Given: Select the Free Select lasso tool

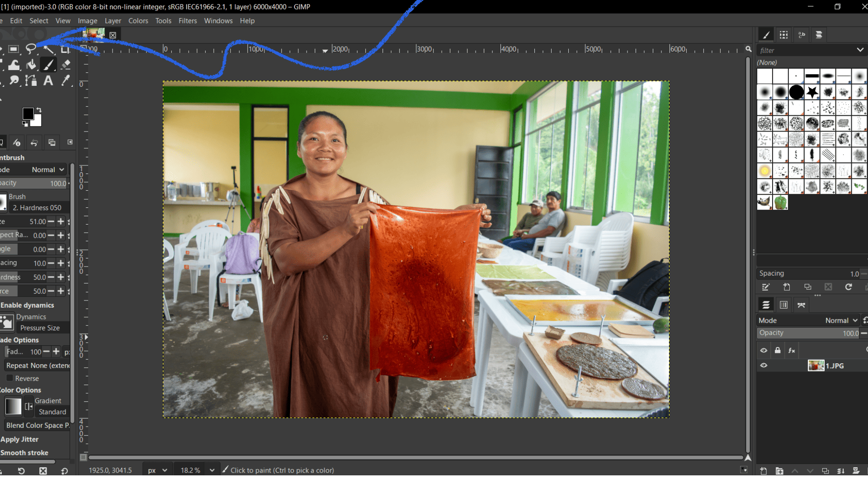Looking at the screenshot, I should [x=31, y=48].
